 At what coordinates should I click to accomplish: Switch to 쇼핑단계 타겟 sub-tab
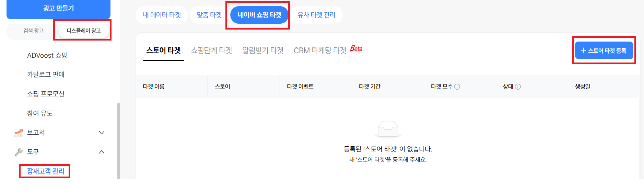[x=211, y=50]
